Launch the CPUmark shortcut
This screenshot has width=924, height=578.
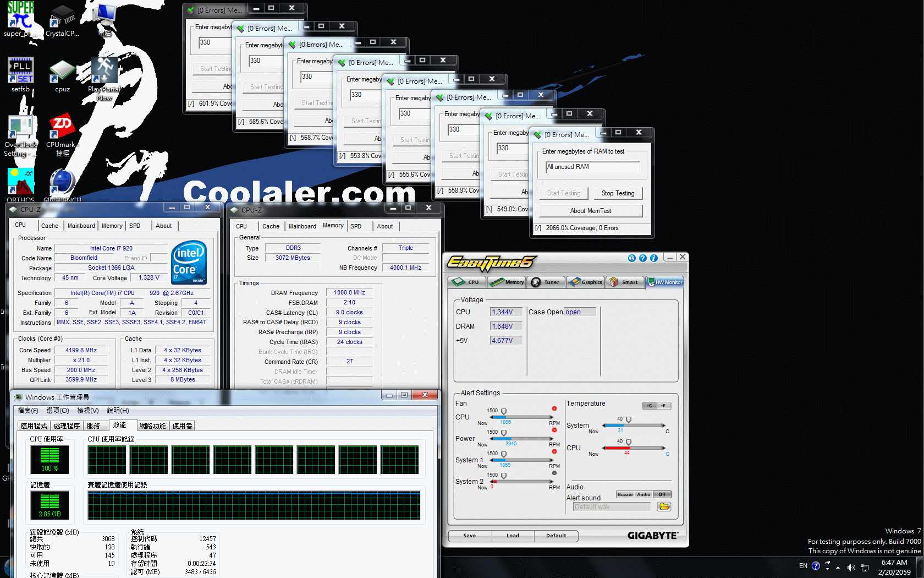click(62, 135)
